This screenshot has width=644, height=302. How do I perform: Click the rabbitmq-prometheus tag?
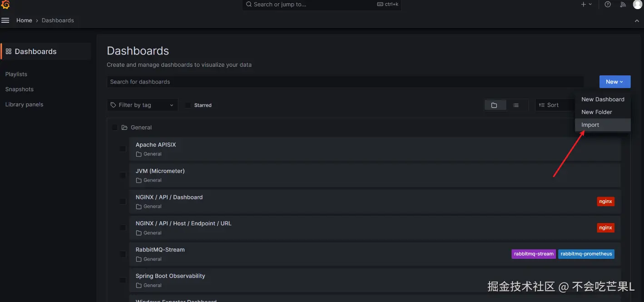click(586, 254)
